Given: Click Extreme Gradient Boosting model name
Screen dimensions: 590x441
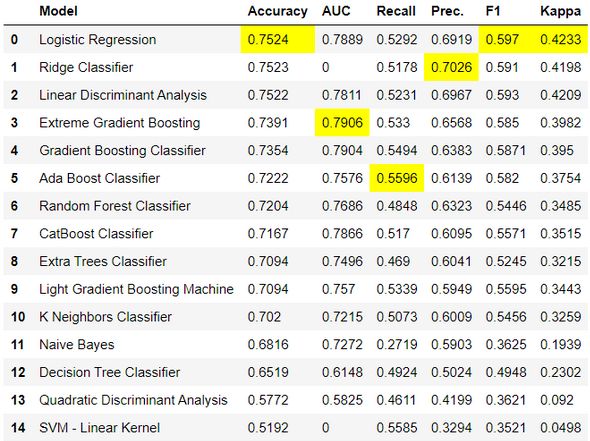Looking at the screenshot, I should [120, 123].
